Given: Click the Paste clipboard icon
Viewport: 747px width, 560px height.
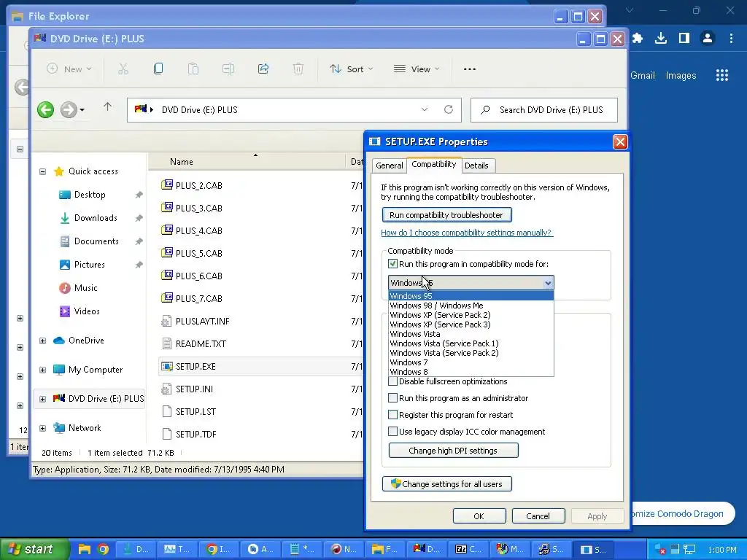Looking at the screenshot, I should pyautogui.click(x=193, y=69).
